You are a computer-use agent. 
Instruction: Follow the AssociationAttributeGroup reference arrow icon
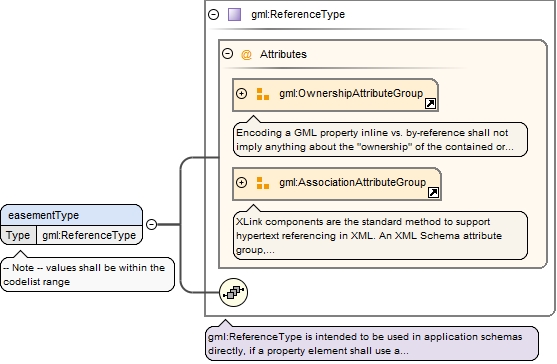pos(433,192)
